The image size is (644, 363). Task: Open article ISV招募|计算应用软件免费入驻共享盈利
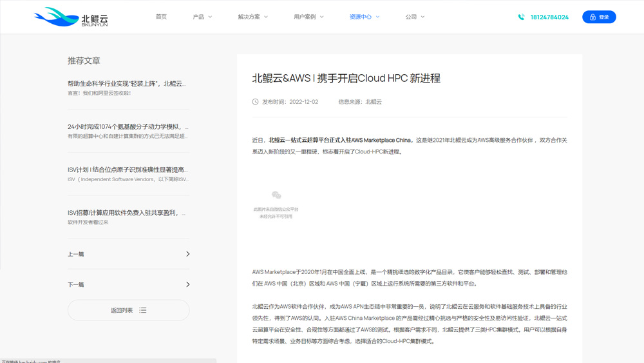(x=126, y=213)
